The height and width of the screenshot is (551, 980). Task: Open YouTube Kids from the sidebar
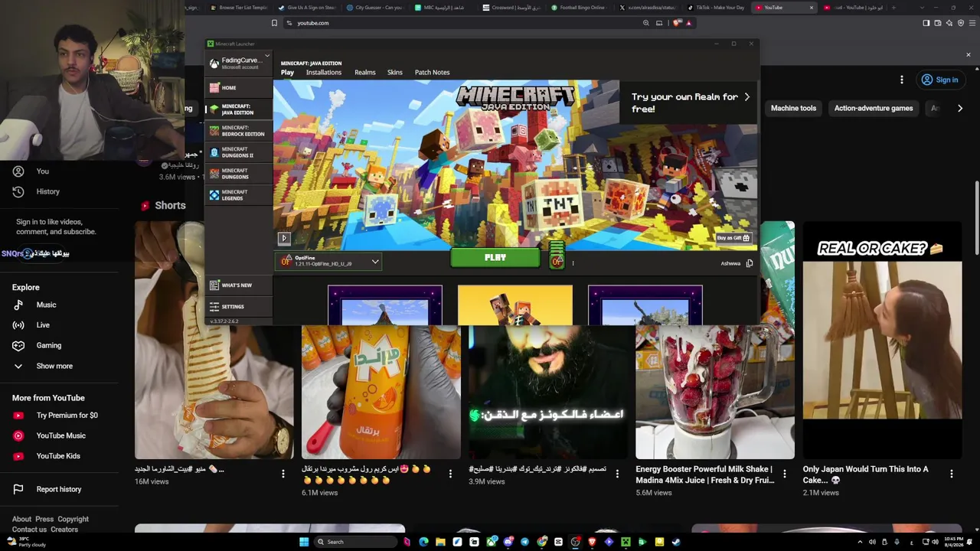(60, 456)
